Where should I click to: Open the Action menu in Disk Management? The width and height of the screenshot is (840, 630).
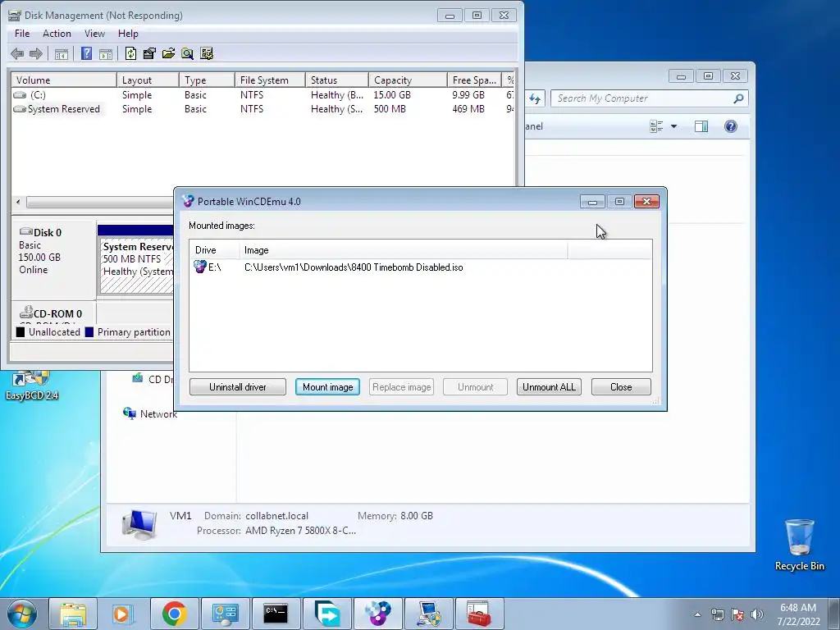click(x=57, y=33)
